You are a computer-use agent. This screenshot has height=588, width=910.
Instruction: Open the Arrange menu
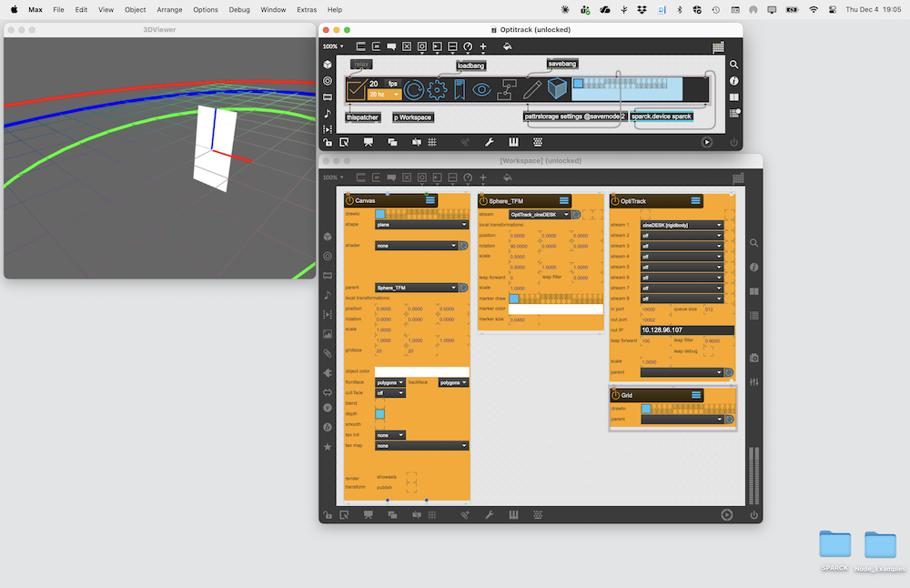click(169, 9)
